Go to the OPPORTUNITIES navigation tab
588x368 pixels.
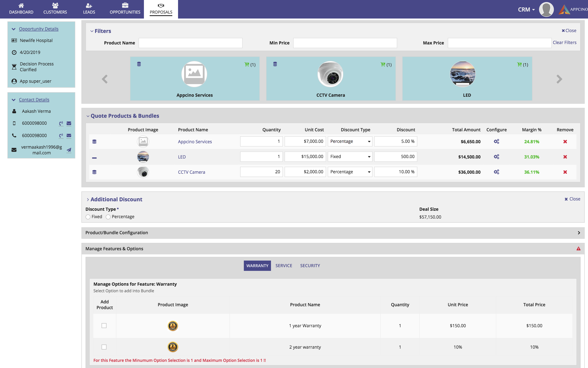coord(125,9)
